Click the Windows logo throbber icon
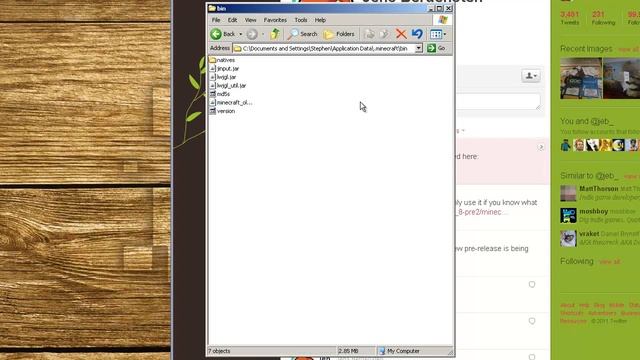Screen dimensions: 640x360 coord(443,20)
